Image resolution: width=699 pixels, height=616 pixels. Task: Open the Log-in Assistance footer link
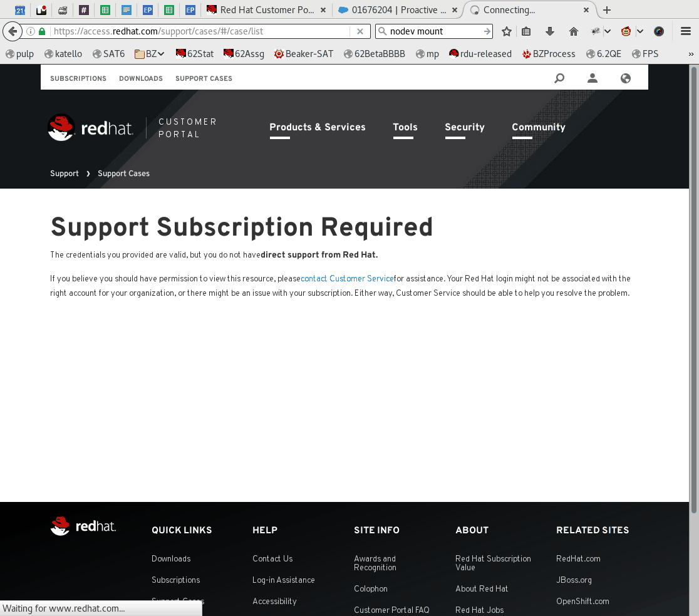coord(283,580)
